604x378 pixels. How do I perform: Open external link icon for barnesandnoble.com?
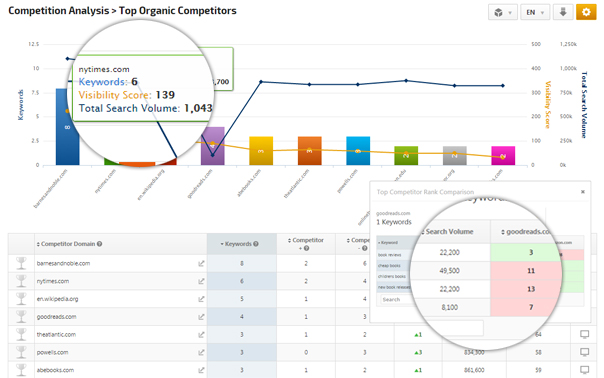click(x=201, y=264)
